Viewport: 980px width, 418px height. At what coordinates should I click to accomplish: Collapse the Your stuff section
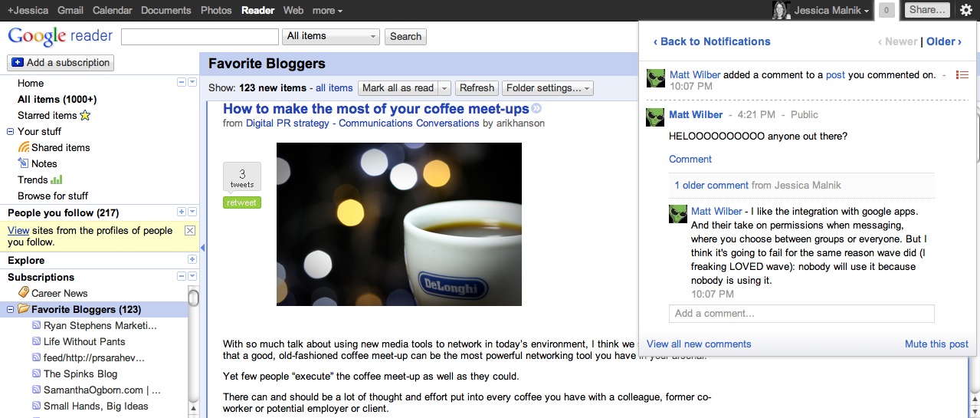click(x=11, y=131)
